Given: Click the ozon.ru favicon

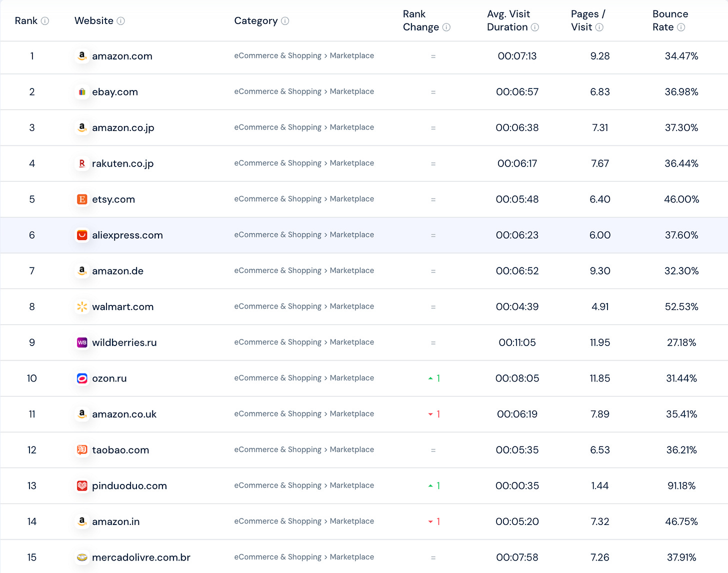Looking at the screenshot, I should point(82,378).
